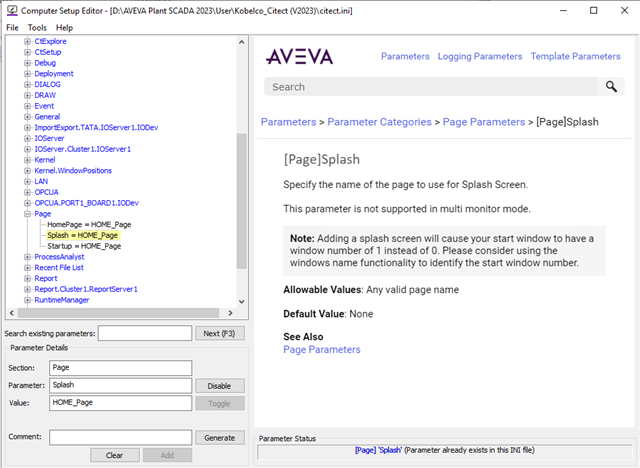640x468 pixels.
Task: Expand the General section node
Action: click(x=27, y=117)
